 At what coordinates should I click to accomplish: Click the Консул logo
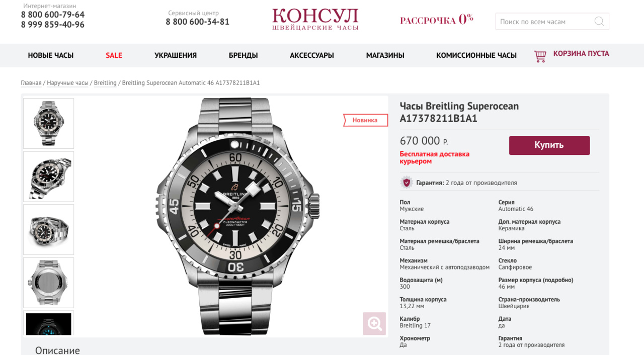pos(315,20)
